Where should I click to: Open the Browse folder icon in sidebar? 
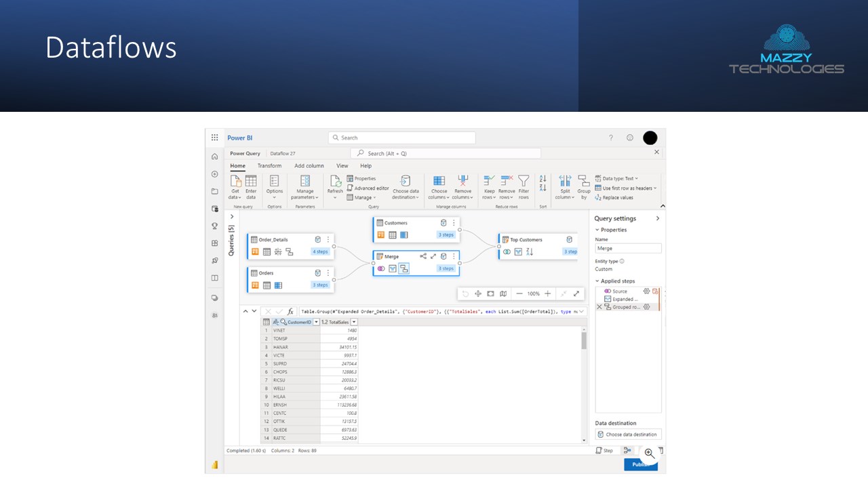215,191
